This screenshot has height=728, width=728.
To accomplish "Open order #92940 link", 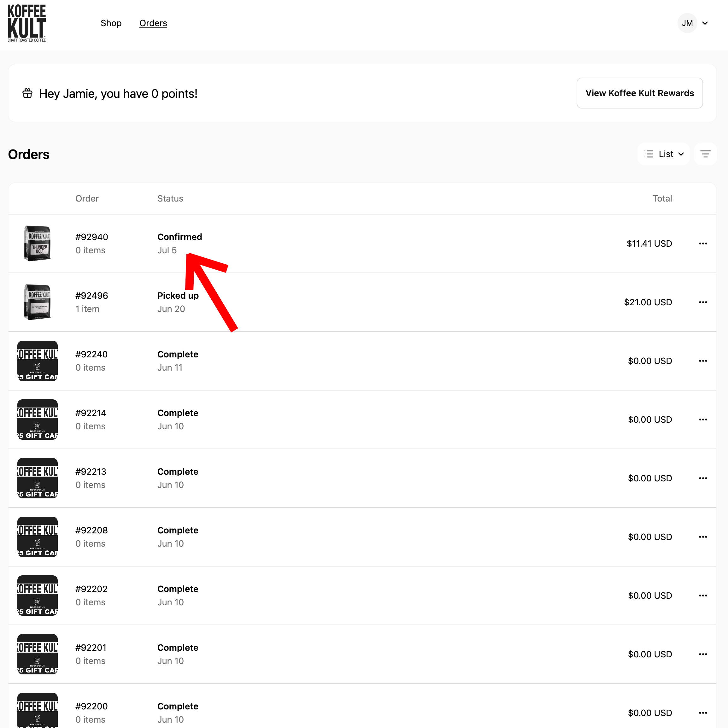I will (x=91, y=237).
